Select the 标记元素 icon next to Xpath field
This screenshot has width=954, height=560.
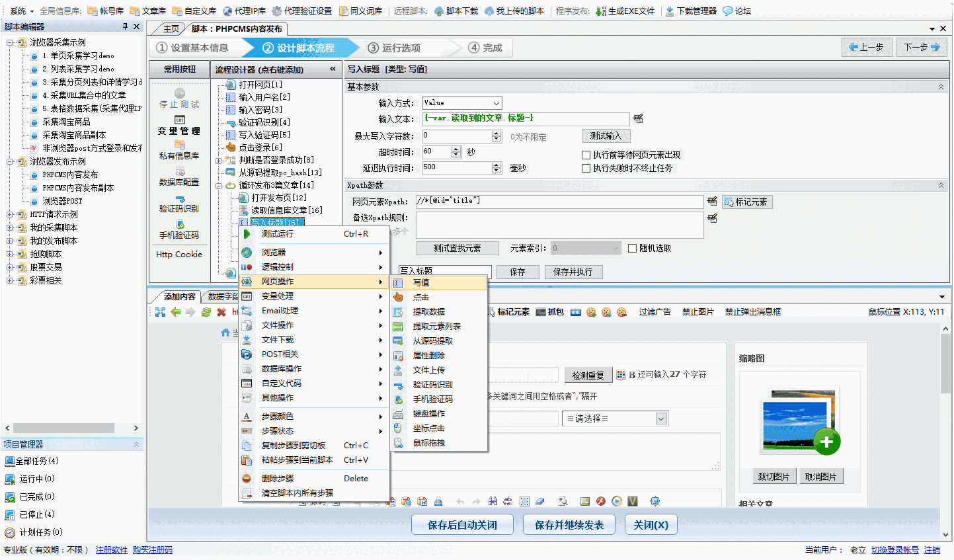point(746,202)
